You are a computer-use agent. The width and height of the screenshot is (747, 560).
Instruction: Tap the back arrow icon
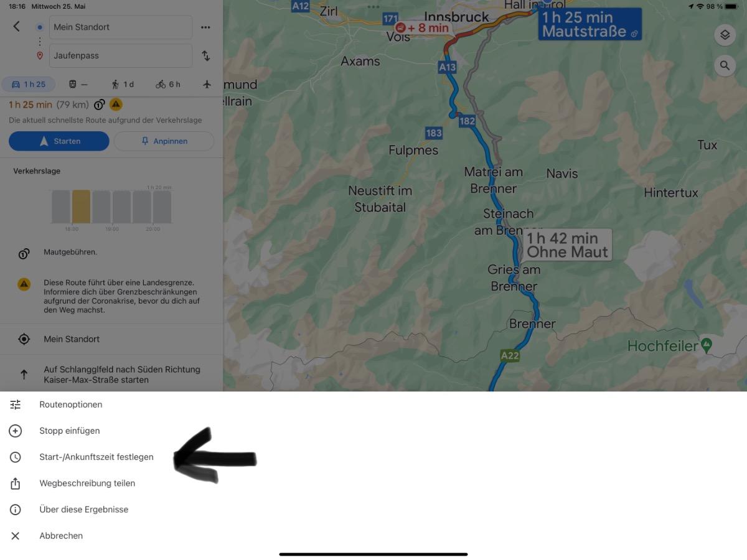(x=17, y=27)
